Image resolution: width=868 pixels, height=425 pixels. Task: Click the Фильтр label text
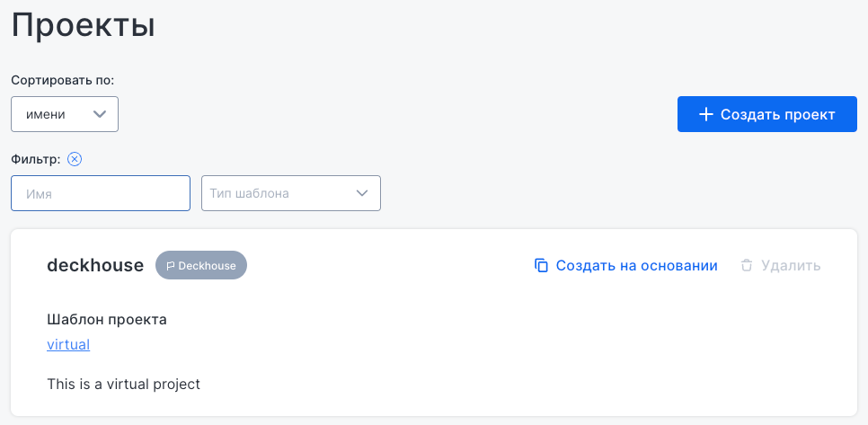(36, 159)
